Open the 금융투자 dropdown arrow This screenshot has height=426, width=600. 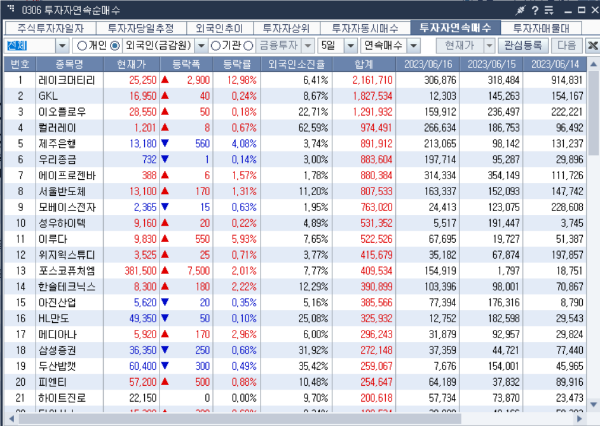tap(308, 46)
